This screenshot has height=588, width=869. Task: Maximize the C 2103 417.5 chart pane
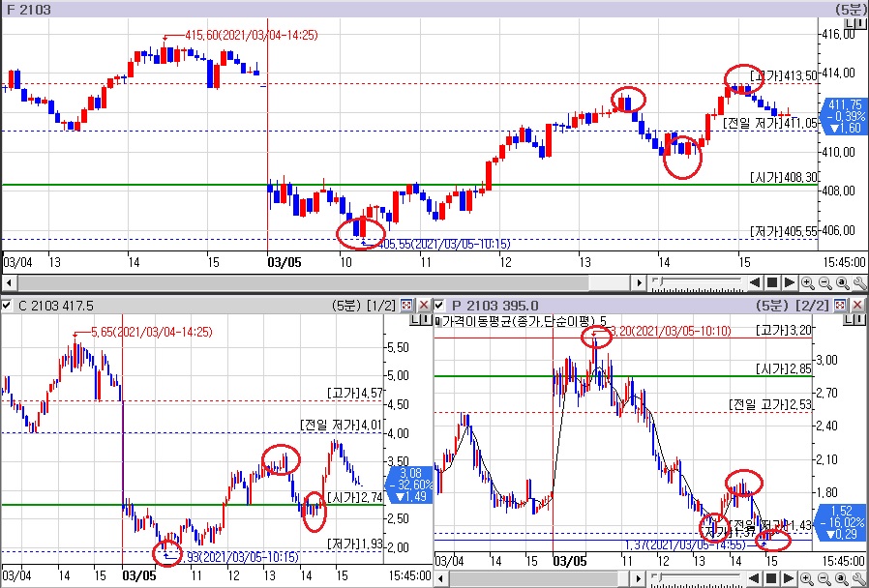point(406,305)
